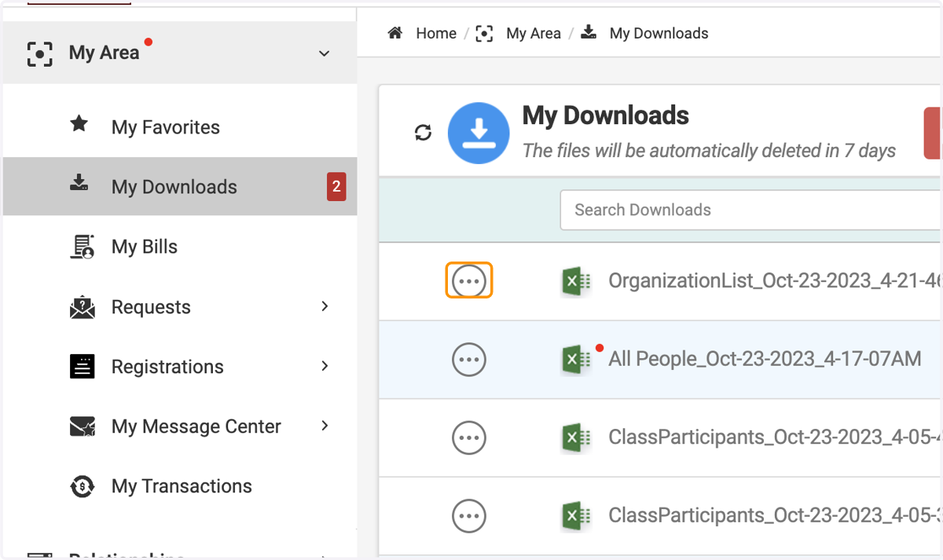Expand the Registrations submenu arrow

coord(325,365)
